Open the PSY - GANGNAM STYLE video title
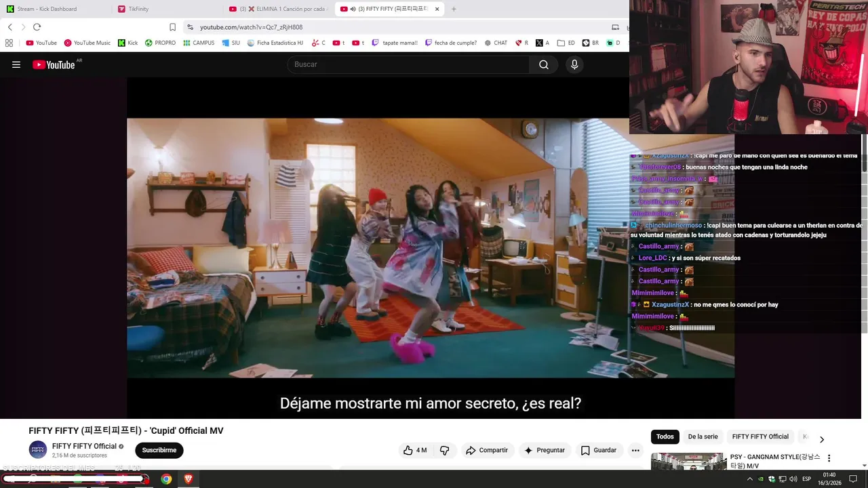Image resolution: width=868 pixels, height=488 pixels. pyautogui.click(x=775, y=461)
